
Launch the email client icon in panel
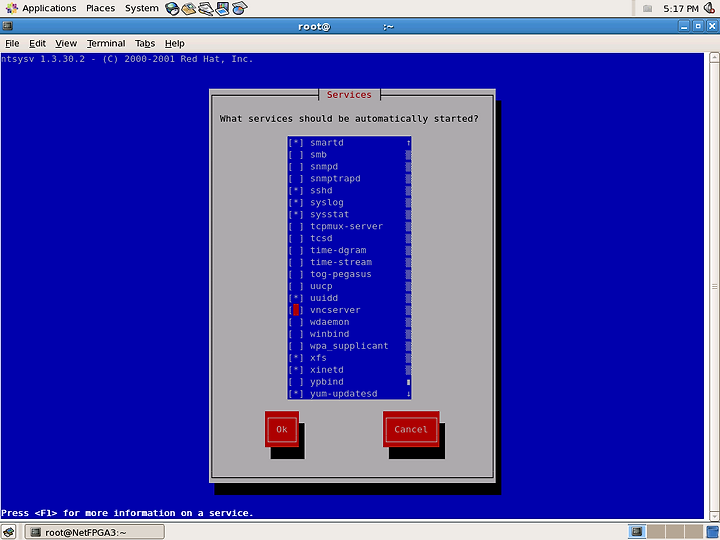point(189,8)
